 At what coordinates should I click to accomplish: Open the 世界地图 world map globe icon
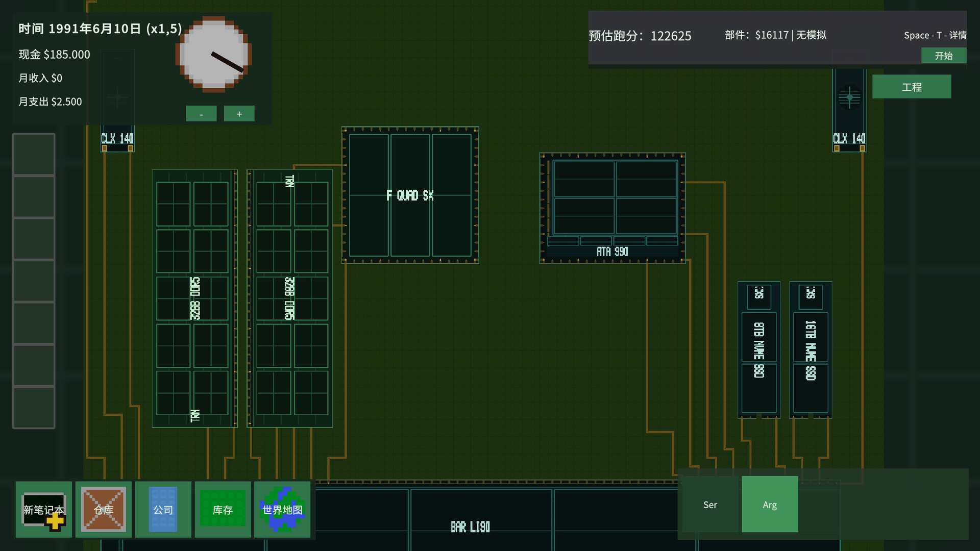282,509
